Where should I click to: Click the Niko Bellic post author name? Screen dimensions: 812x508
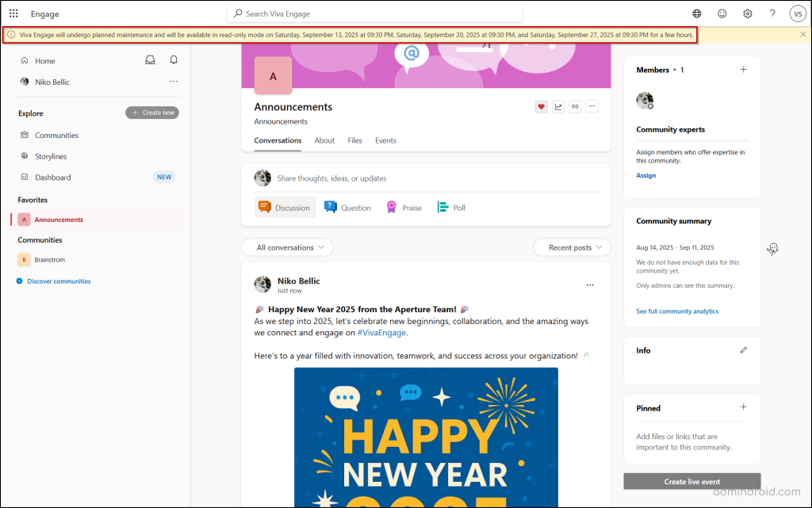[x=299, y=281]
